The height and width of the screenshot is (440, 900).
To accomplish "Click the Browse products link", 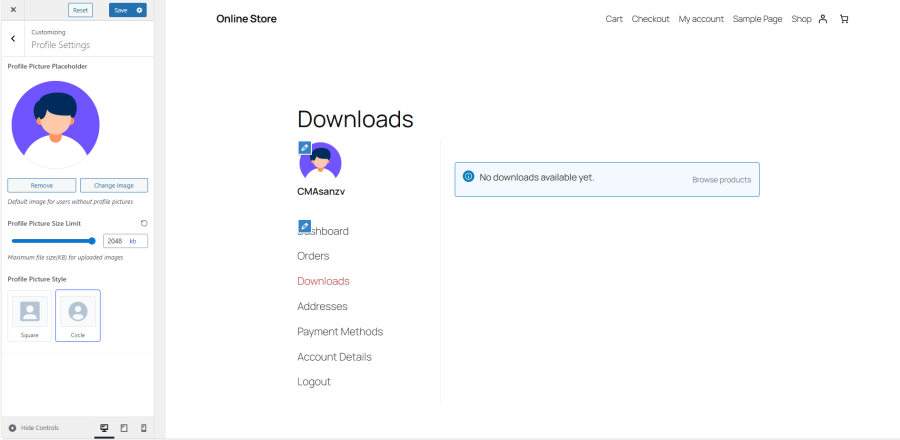I will (721, 180).
